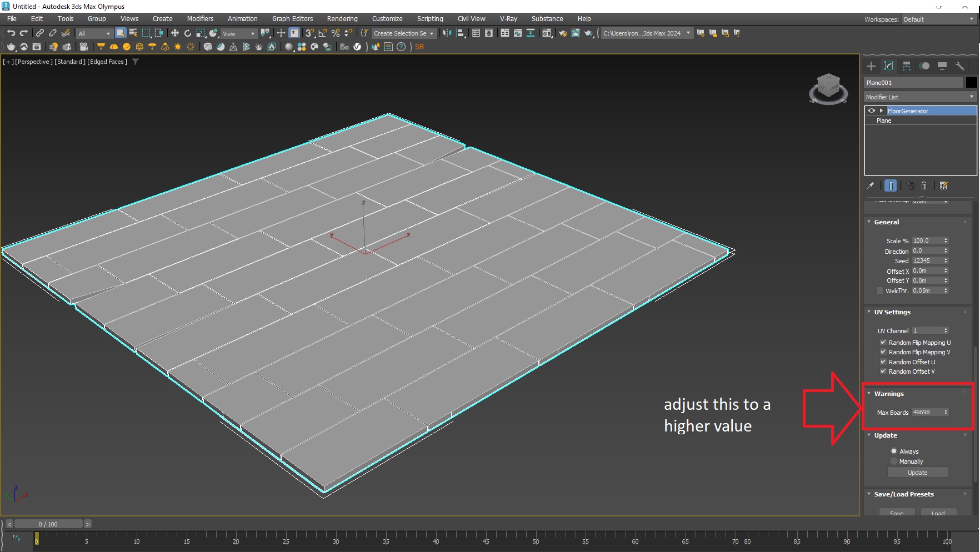Open the Rendering menu
Image resolution: width=980 pixels, height=552 pixels.
pyautogui.click(x=342, y=18)
